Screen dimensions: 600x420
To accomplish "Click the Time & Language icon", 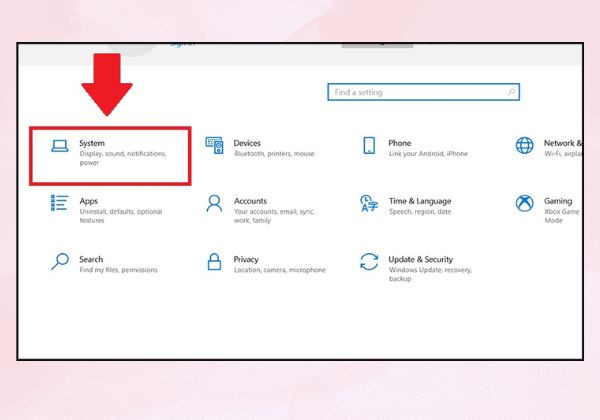I will click(x=369, y=203).
